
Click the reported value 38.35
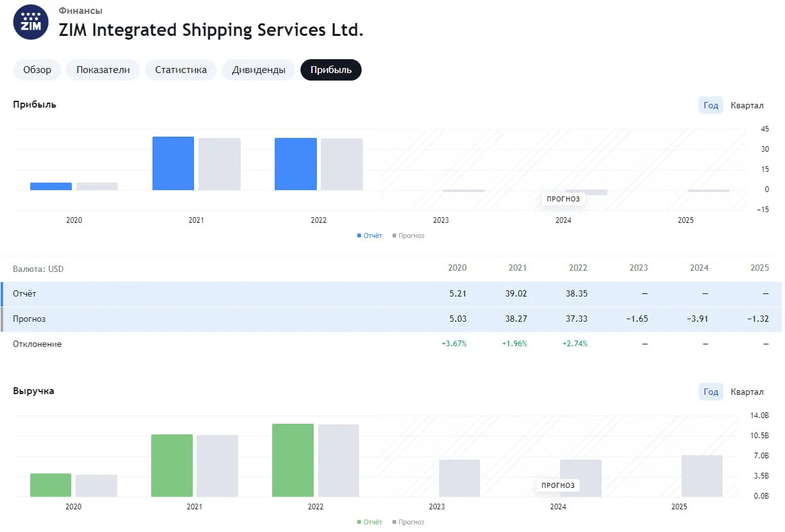pos(577,293)
